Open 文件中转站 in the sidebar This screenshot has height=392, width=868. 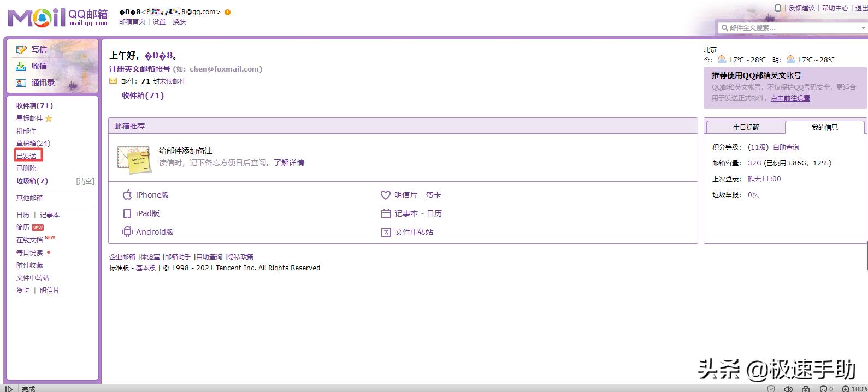click(x=33, y=278)
